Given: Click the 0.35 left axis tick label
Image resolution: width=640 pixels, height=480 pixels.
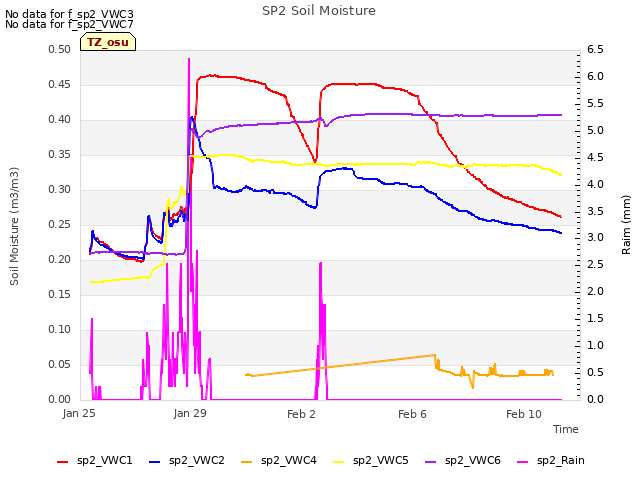Looking at the screenshot, I should click(x=60, y=154).
